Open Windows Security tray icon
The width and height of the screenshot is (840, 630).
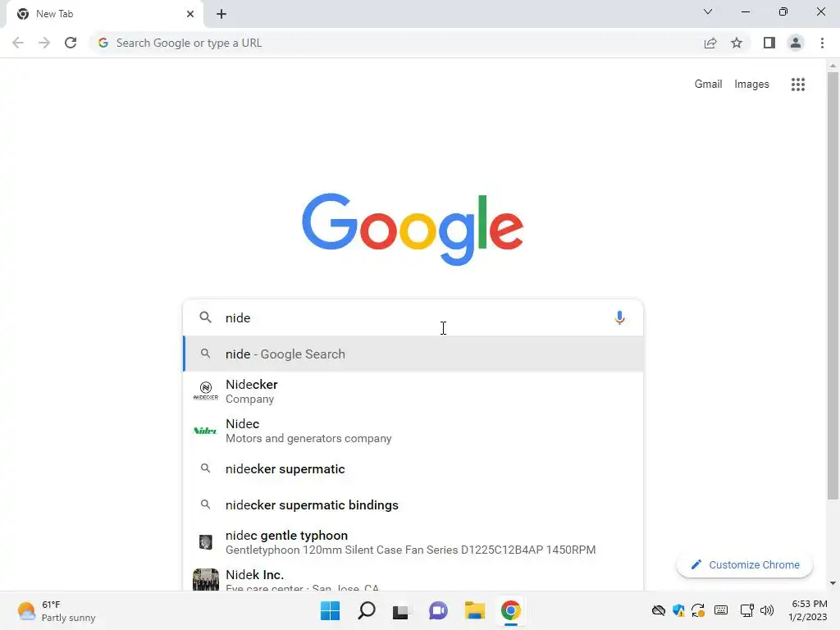[678, 610]
